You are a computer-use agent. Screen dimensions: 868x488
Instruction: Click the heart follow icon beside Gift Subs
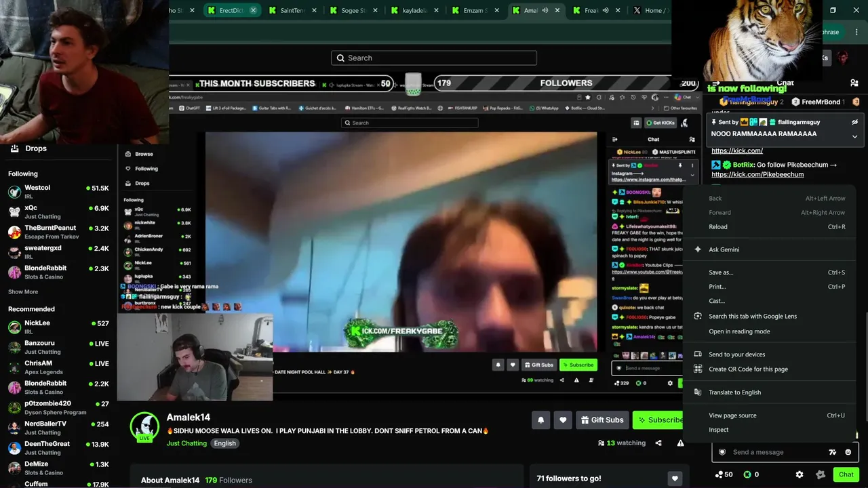[x=563, y=420]
